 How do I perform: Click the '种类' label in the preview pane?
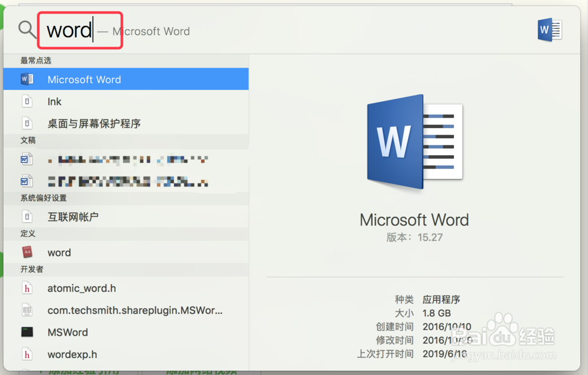point(405,299)
